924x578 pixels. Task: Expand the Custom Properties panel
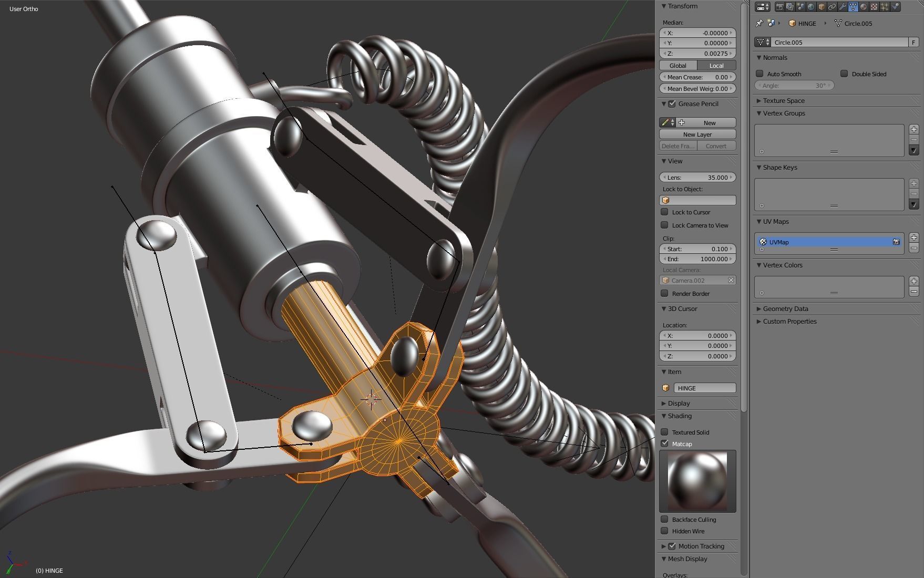pos(759,321)
